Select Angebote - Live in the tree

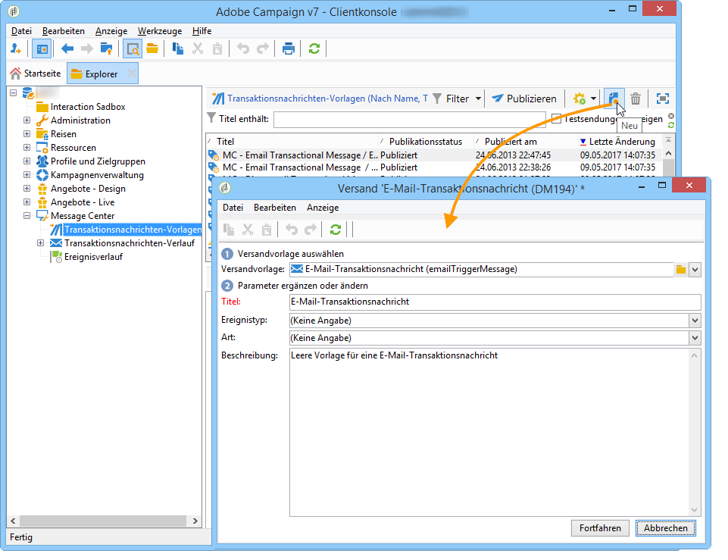pyautogui.click(x=82, y=202)
